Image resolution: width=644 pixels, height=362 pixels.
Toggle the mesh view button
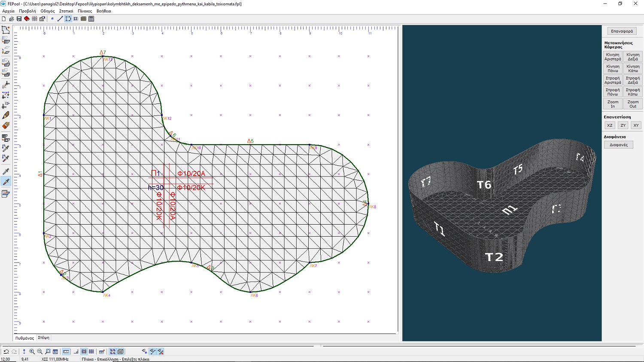[112, 352]
